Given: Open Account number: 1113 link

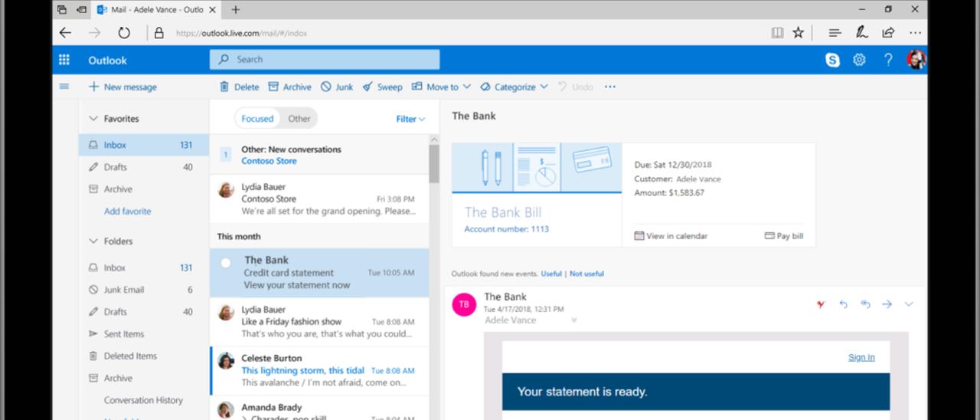Looking at the screenshot, I should coord(506,229).
